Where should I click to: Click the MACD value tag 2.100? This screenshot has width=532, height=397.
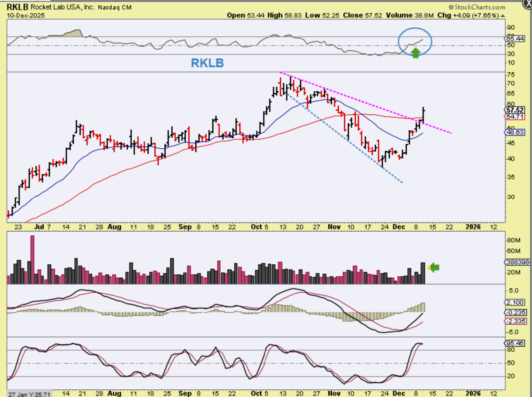click(515, 302)
